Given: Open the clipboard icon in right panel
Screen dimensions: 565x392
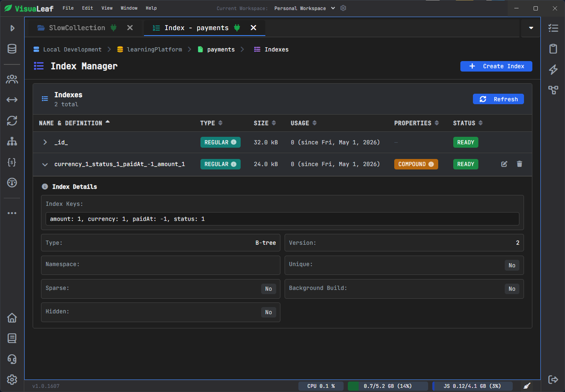Looking at the screenshot, I should (553, 49).
